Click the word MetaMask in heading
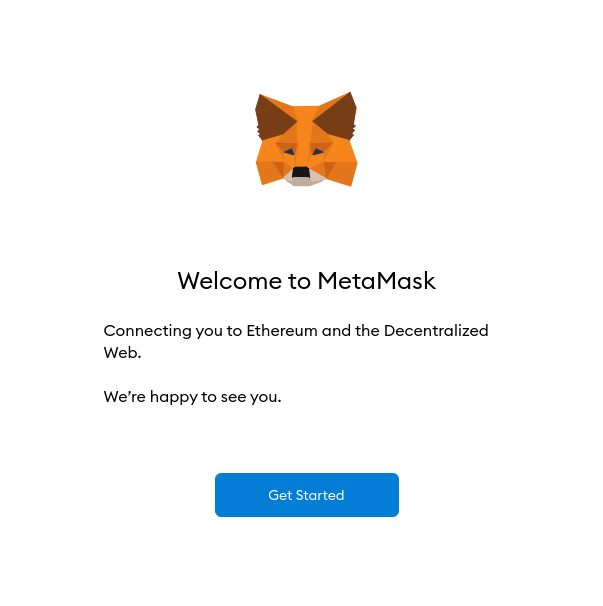603x606 pixels. coord(376,281)
